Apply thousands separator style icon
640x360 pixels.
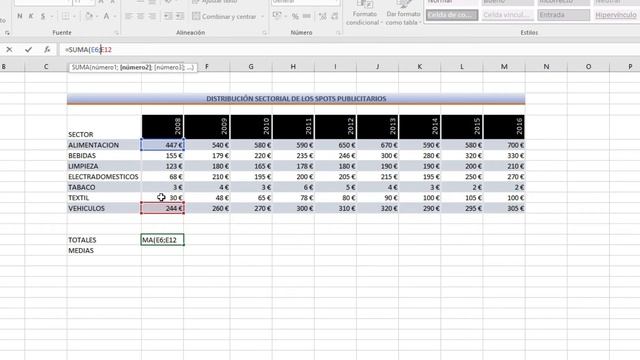(307, 16)
